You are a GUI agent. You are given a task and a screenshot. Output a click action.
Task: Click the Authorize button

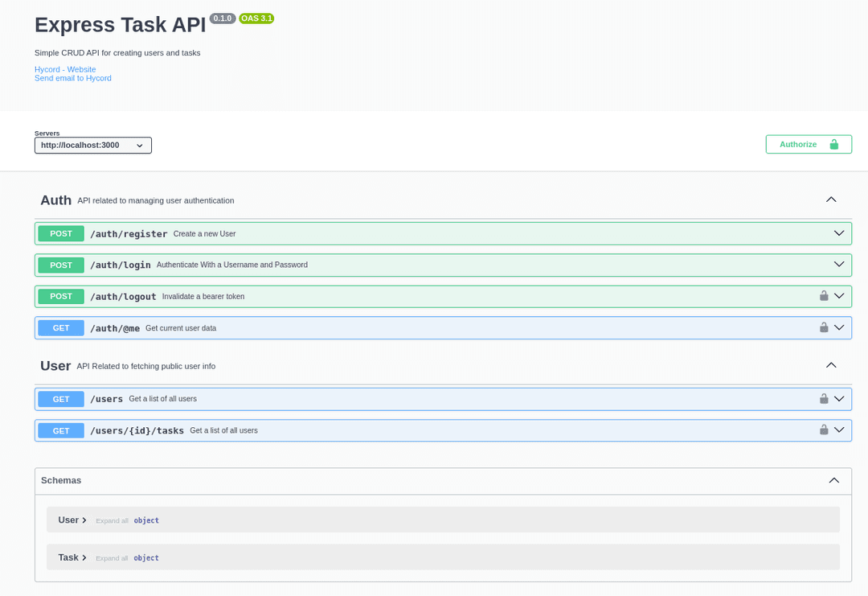[x=809, y=144]
